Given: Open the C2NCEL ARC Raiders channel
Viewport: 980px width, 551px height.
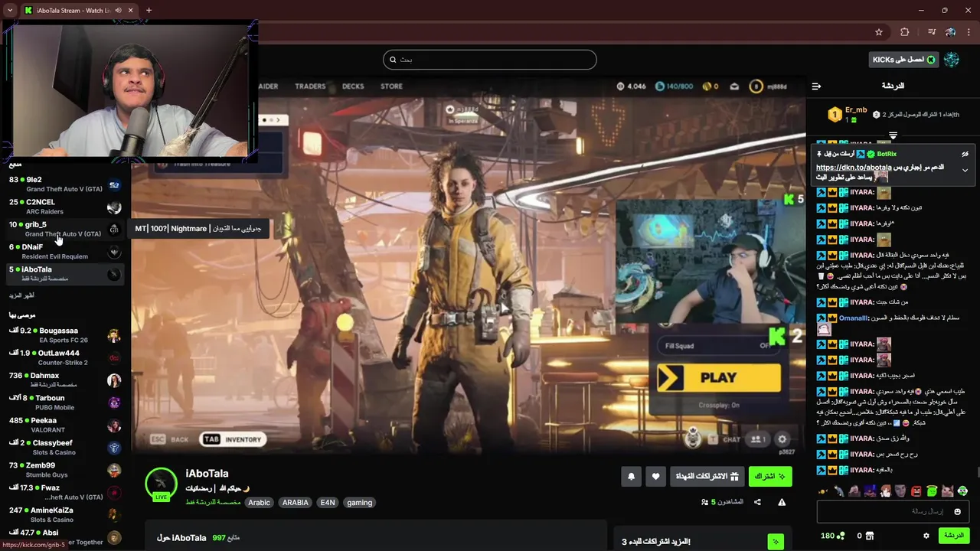Looking at the screenshot, I should click(x=65, y=207).
